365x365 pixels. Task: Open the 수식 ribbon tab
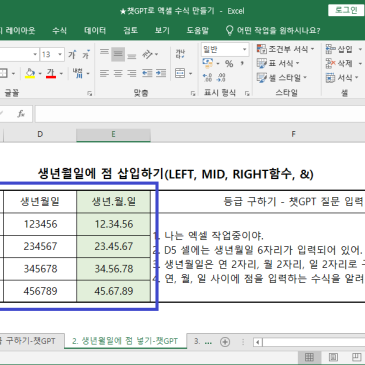click(59, 31)
